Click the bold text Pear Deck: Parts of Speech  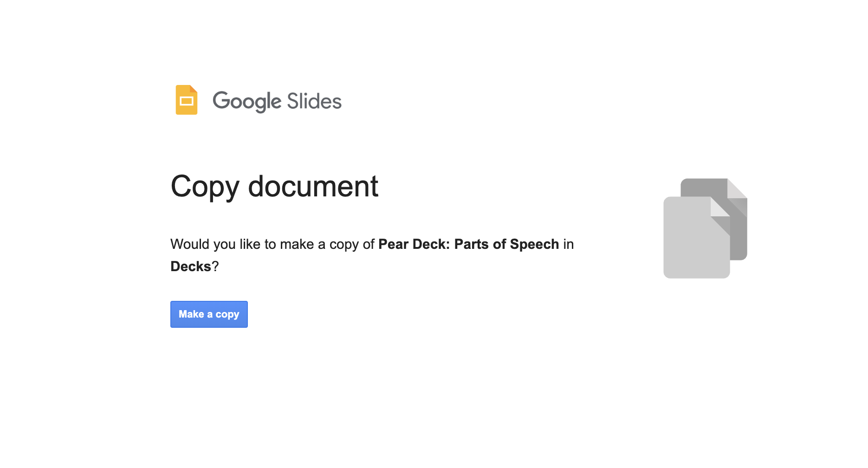point(469,244)
